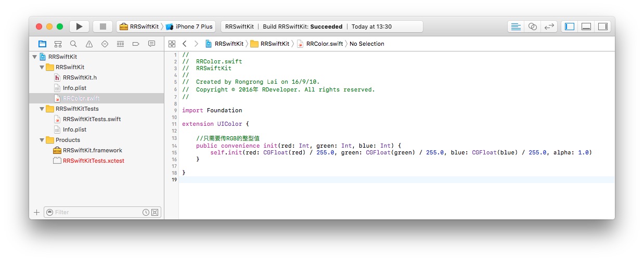Click 'extension UIColor {' code line

click(x=215, y=124)
